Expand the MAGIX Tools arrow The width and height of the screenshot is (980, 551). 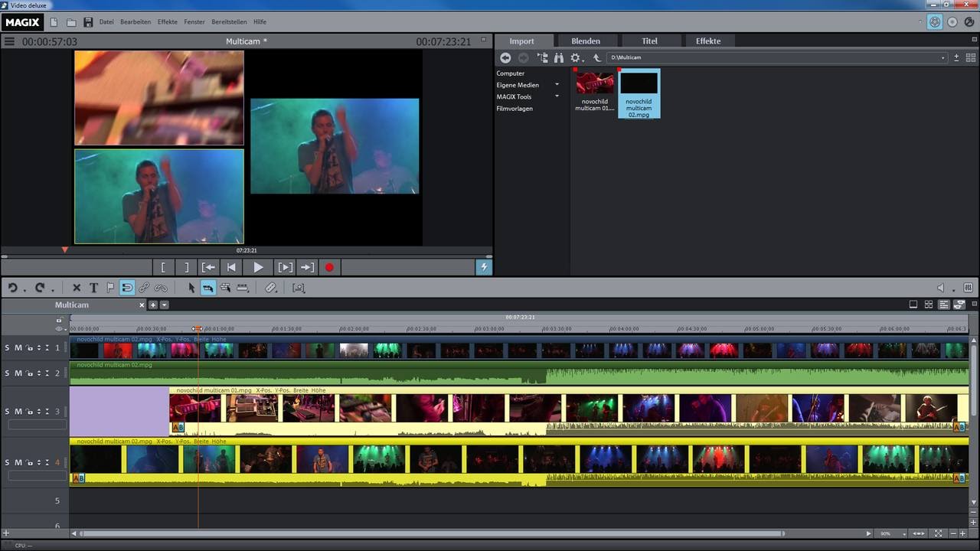coord(557,96)
